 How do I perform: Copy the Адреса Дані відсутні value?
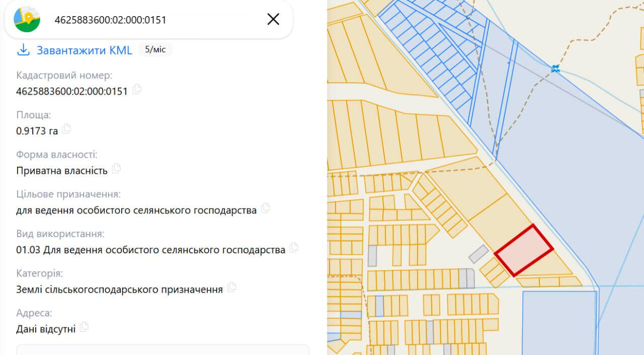pyautogui.click(x=84, y=327)
